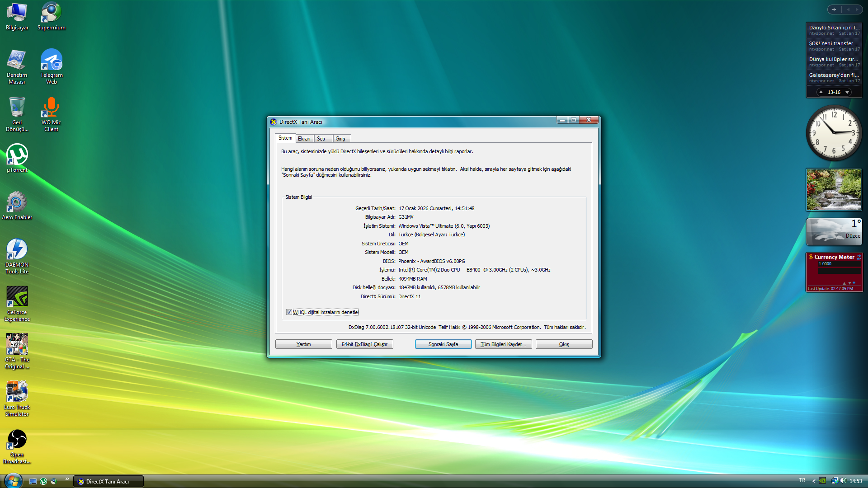Click computer name value G31MV
The image size is (868, 488).
pyautogui.click(x=406, y=217)
